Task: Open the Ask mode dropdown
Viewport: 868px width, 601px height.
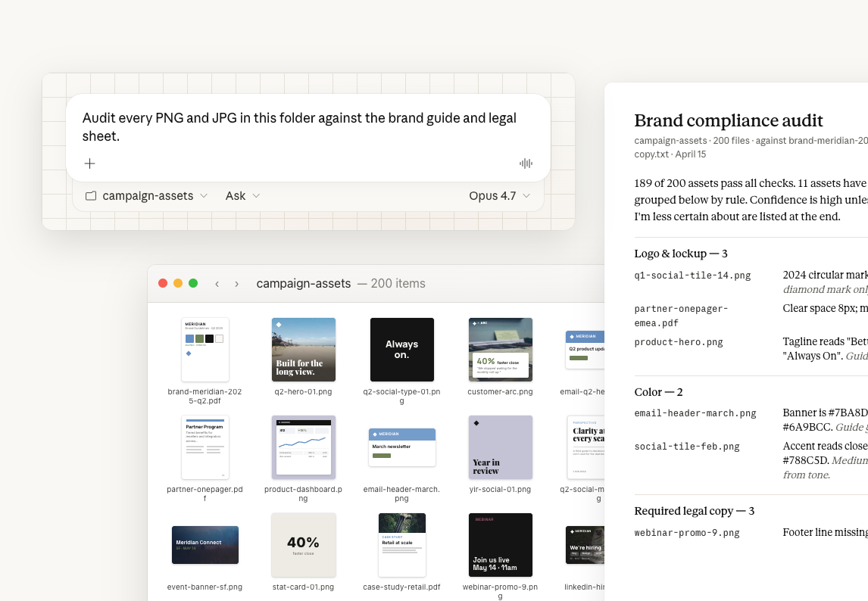Action: point(242,195)
